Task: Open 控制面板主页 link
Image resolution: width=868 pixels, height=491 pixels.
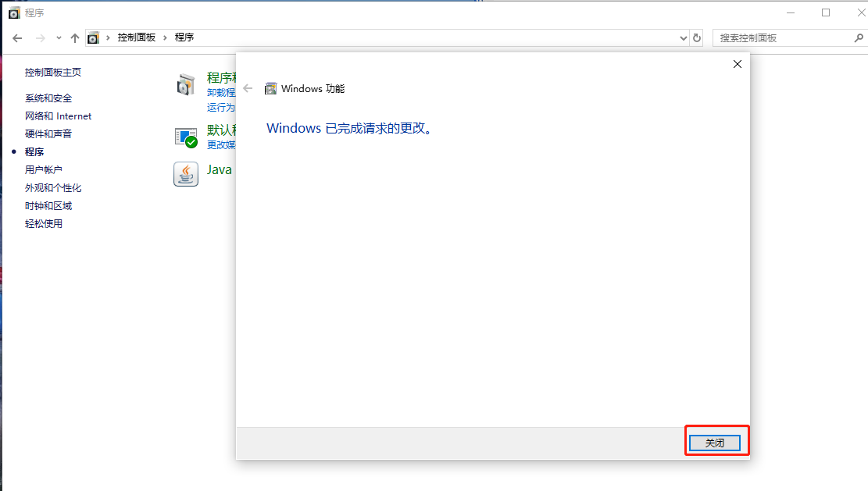Action: pyautogui.click(x=52, y=73)
